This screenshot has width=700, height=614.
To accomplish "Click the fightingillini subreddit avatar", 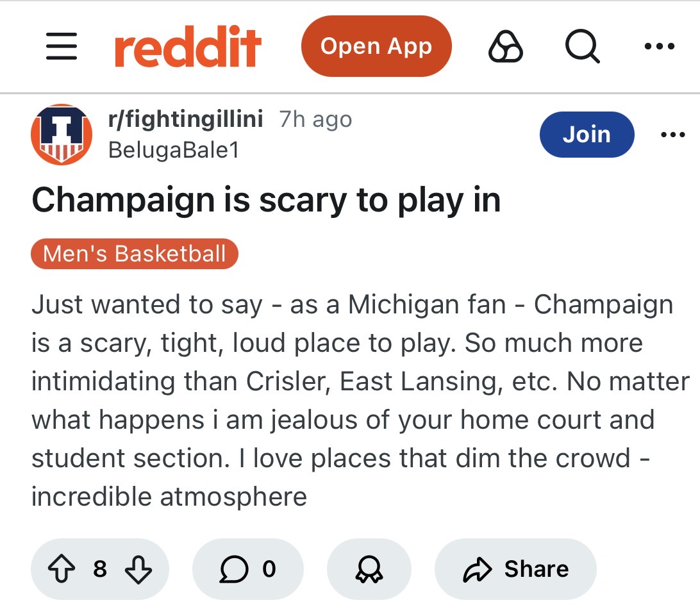I will point(62,135).
